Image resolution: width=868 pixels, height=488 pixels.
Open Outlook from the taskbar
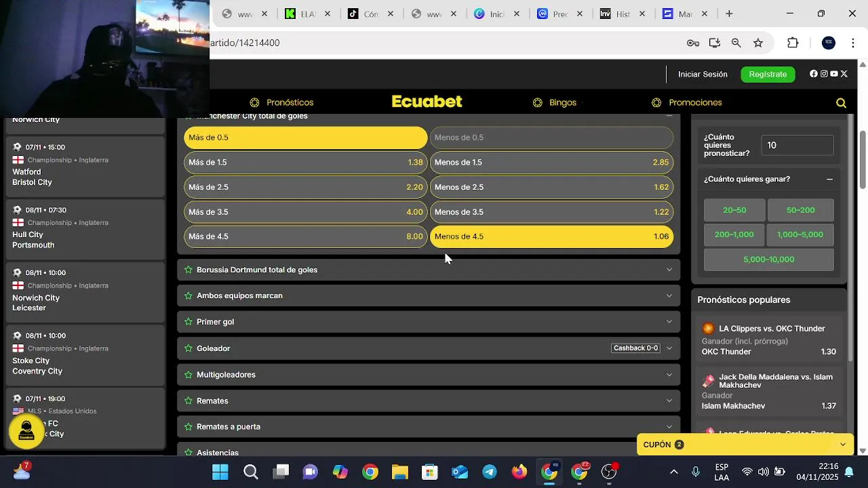pyautogui.click(x=460, y=472)
